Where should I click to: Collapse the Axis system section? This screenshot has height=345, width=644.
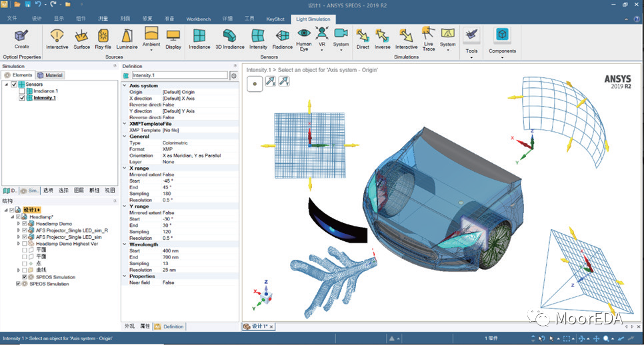pyautogui.click(x=125, y=86)
